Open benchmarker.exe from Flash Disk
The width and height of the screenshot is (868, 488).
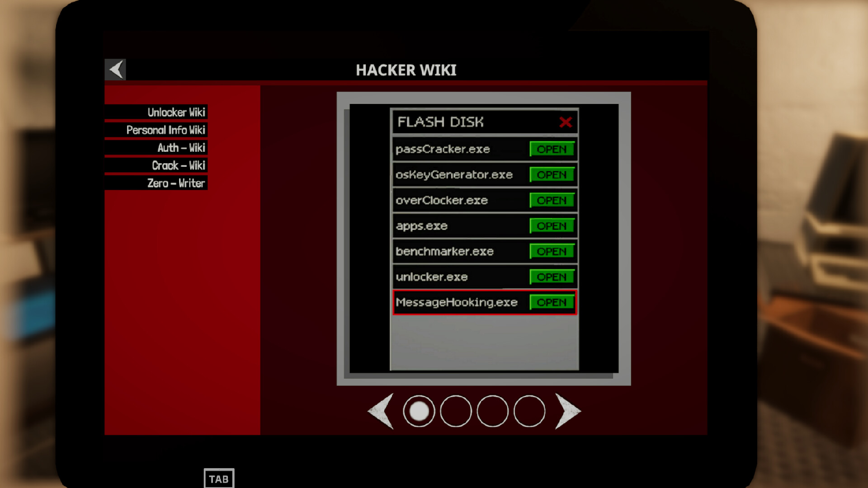[551, 251]
